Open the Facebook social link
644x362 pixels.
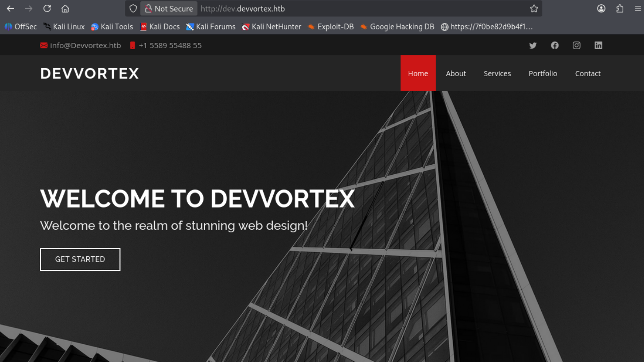555,45
